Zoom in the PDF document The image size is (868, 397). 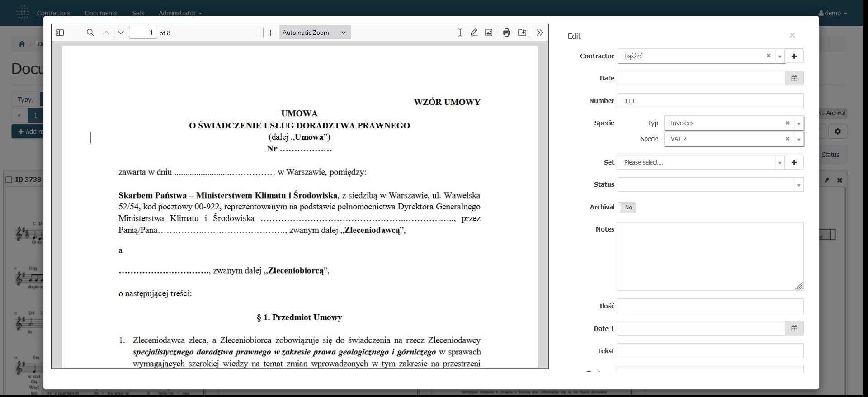pyautogui.click(x=271, y=33)
